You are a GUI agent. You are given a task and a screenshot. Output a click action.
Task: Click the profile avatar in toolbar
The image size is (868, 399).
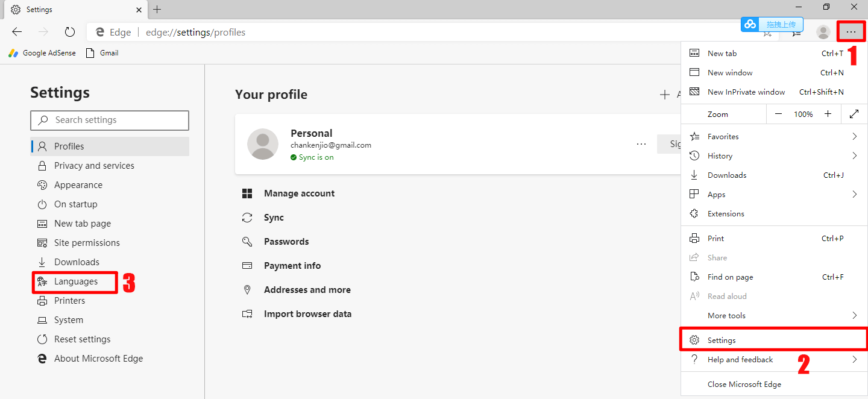[x=823, y=33]
